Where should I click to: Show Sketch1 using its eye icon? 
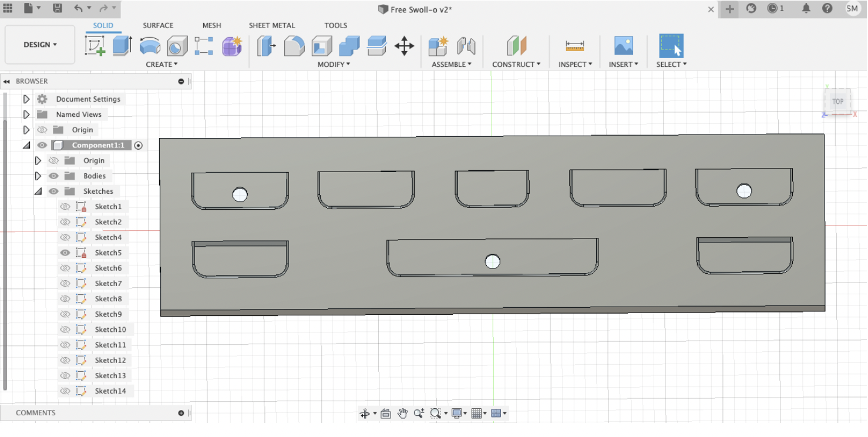click(x=65, y=207)
